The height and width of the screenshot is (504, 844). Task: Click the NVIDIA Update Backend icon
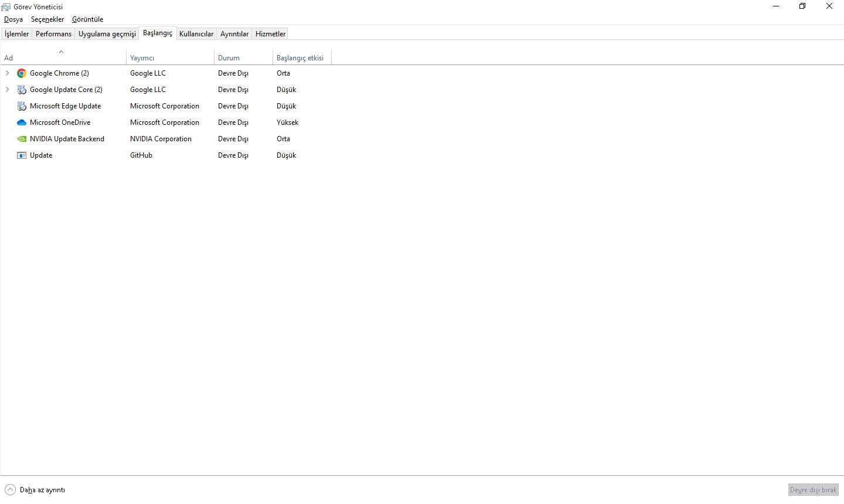pos(22,139)
